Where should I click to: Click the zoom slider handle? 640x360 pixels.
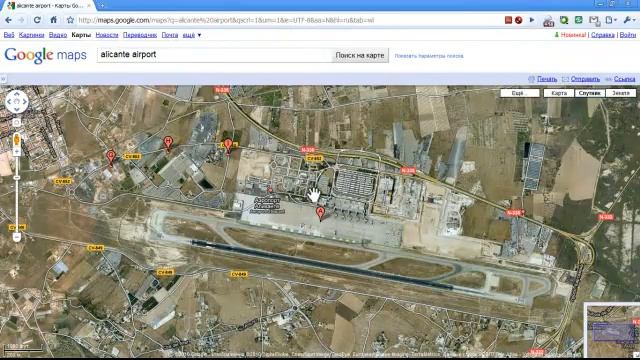[x=17, y=178]
